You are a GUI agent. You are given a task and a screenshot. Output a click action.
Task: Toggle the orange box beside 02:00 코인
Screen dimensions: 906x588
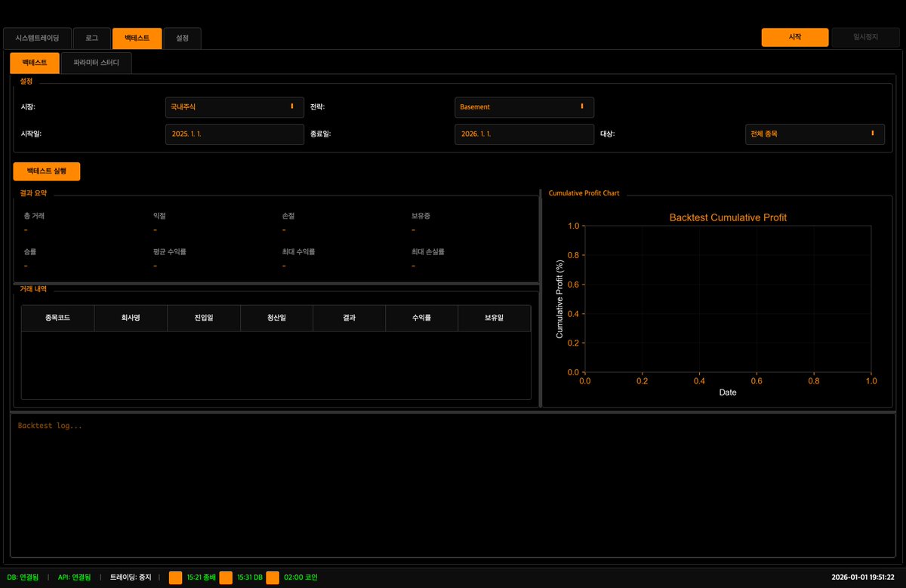(x=273, y=577)
